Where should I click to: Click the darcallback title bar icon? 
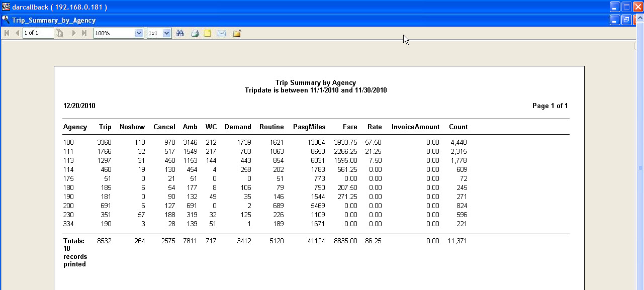(x=6, y=7)
